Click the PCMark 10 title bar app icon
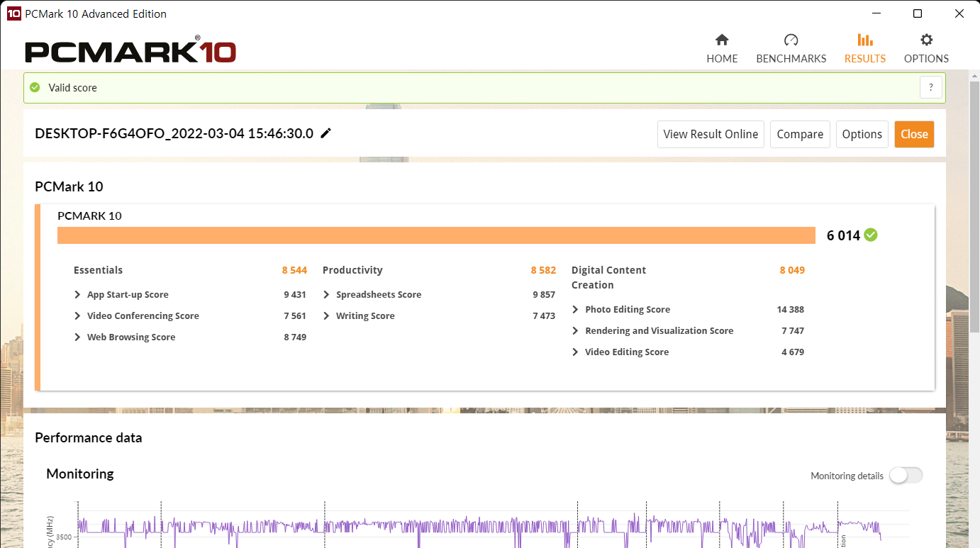This screenshot has height=548, width=980. click(13, 13)
